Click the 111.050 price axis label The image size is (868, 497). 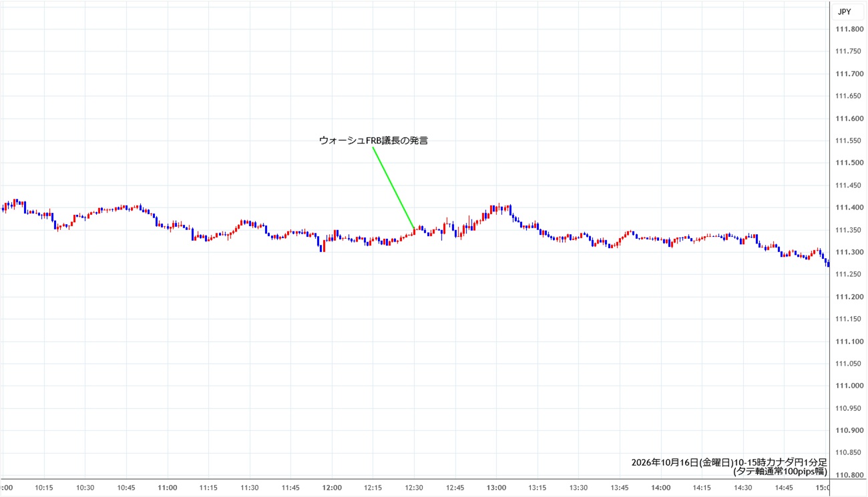click(x=849, y=364)
